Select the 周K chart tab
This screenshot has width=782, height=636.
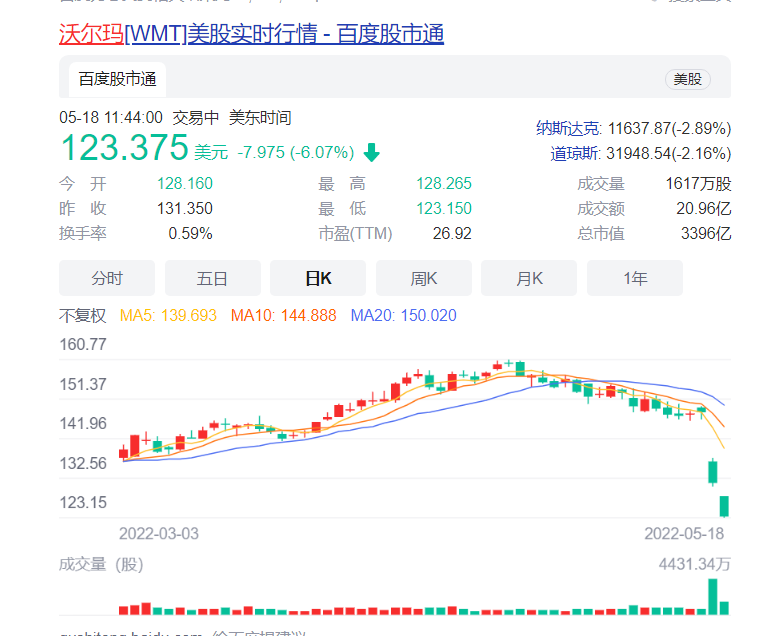click(423, 278)
